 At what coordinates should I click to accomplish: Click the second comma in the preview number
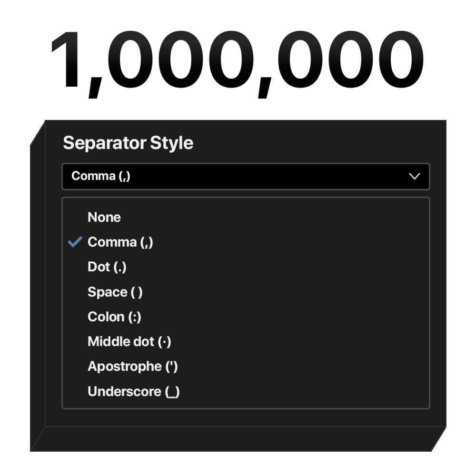point(266,89)
